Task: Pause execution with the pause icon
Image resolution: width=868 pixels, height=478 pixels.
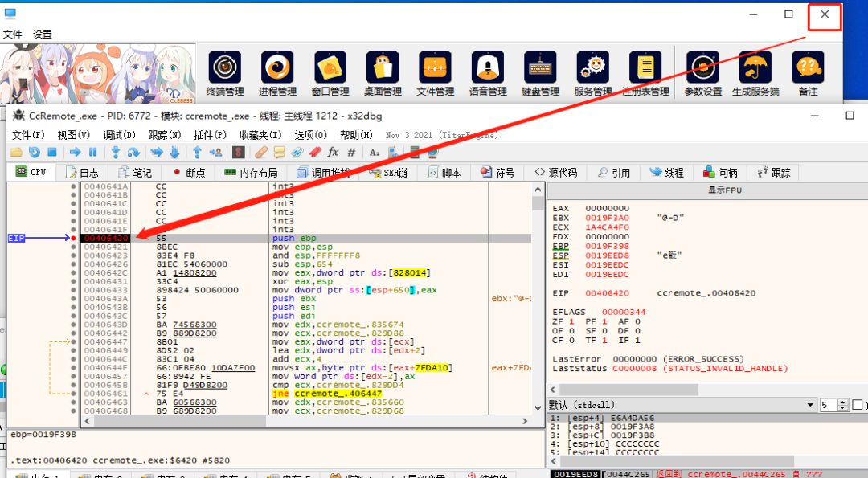Action: pyautogui.click(x=93, y=152)
